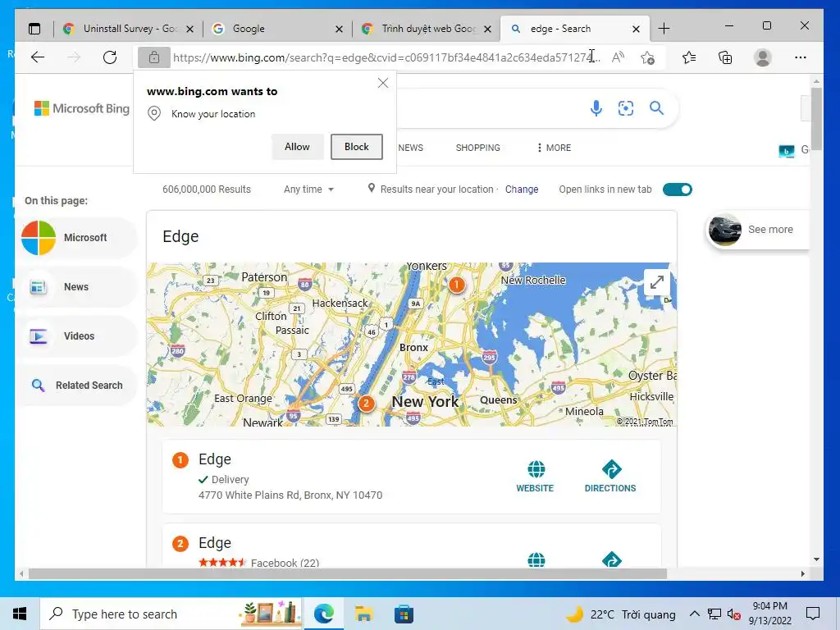Get directions to Edge on White Plains Rd
The width and height of the screenshot is (840, 630).
pyautogui.click(x=610, y=477)
